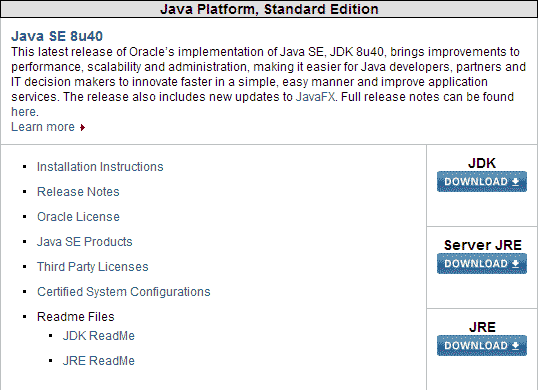Open Third Party Licenses link

coord(92,267)
